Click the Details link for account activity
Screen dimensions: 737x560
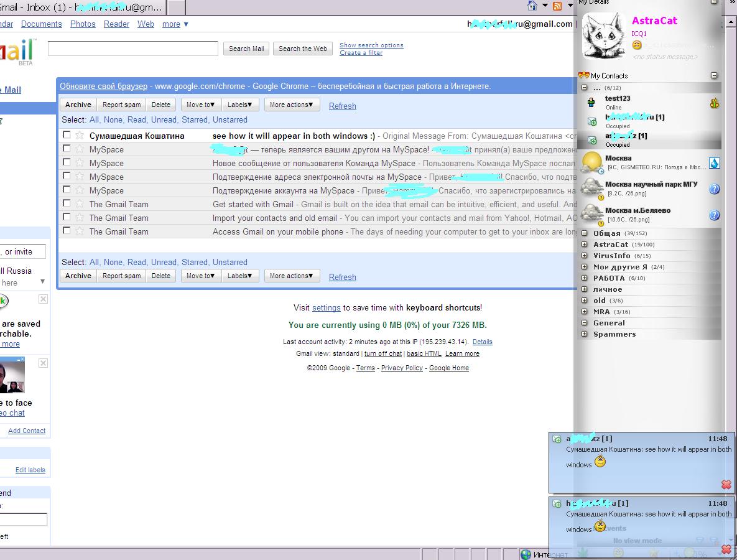pos(482,342)
